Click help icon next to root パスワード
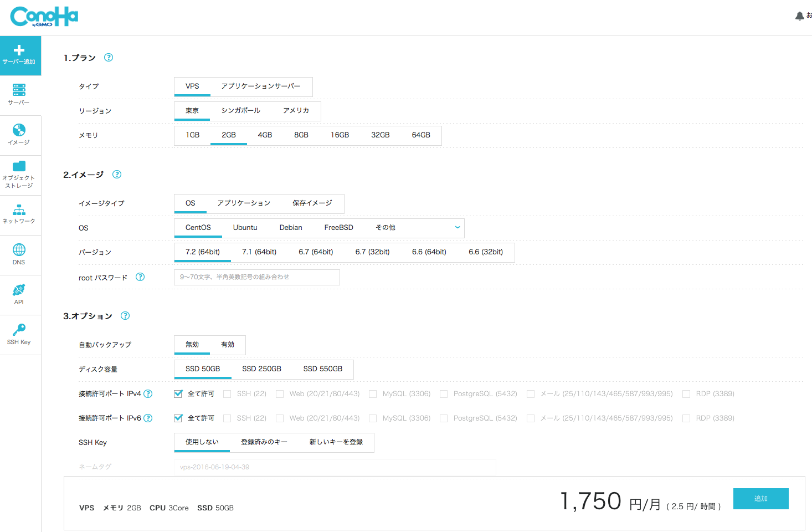This screenshot has height=532, width=812. pos(140,277)
